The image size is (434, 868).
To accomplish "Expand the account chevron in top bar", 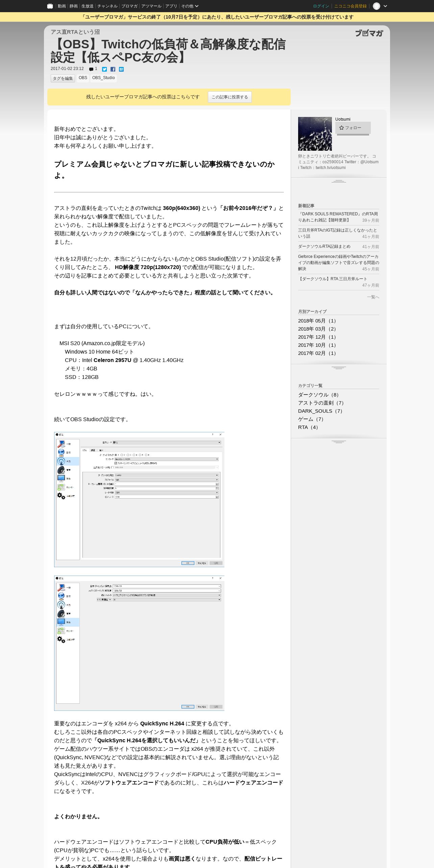I will (x=385, y=6).
